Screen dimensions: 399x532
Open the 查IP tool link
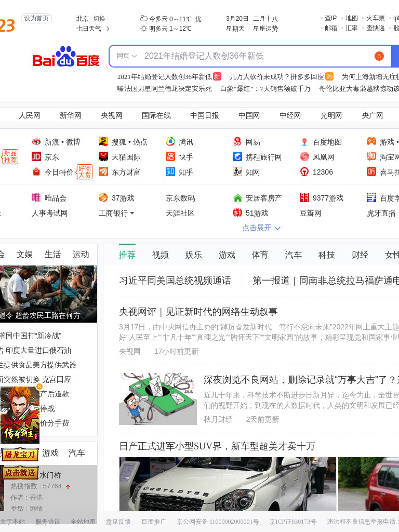tap(330, 18)
